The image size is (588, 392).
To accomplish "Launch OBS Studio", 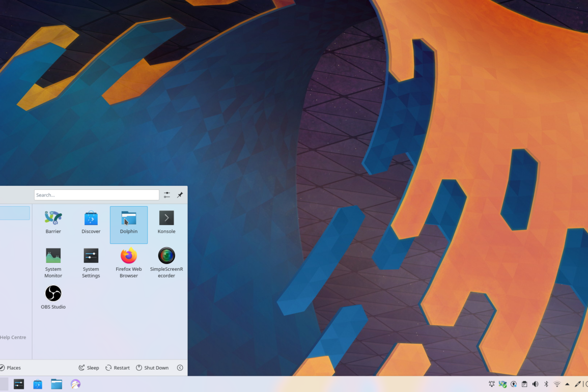I will [53, 297].
